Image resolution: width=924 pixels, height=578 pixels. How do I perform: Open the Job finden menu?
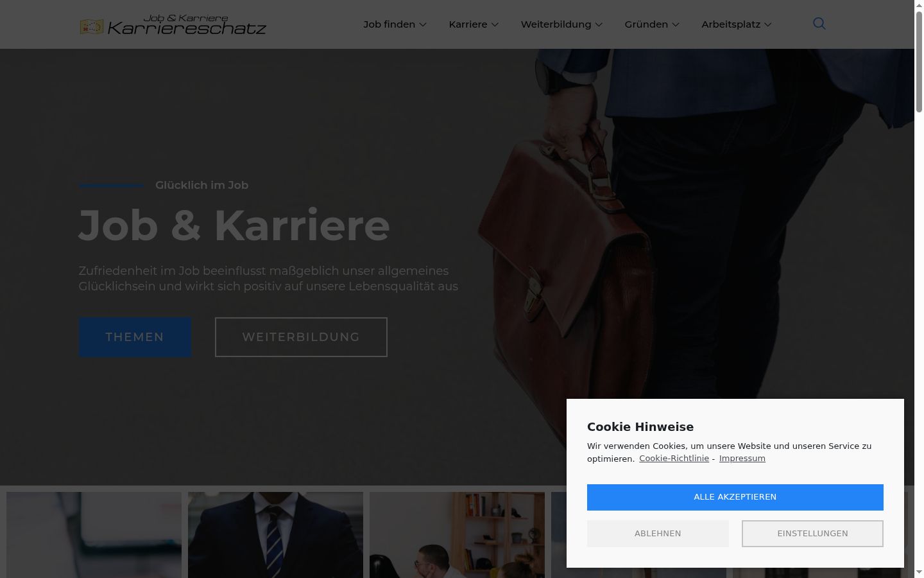point(389,24)
